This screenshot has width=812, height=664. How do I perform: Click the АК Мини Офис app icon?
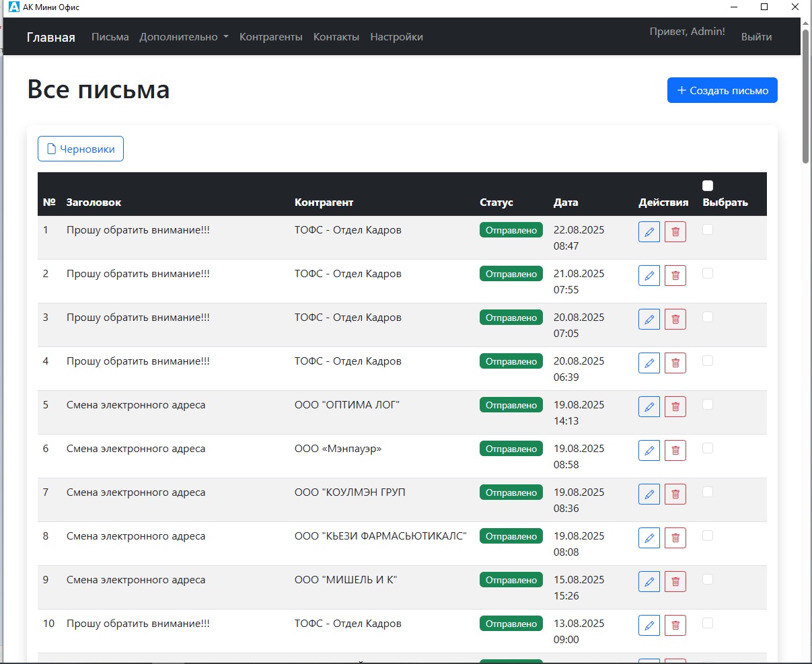pyautogui.click(x=13, y=7)
